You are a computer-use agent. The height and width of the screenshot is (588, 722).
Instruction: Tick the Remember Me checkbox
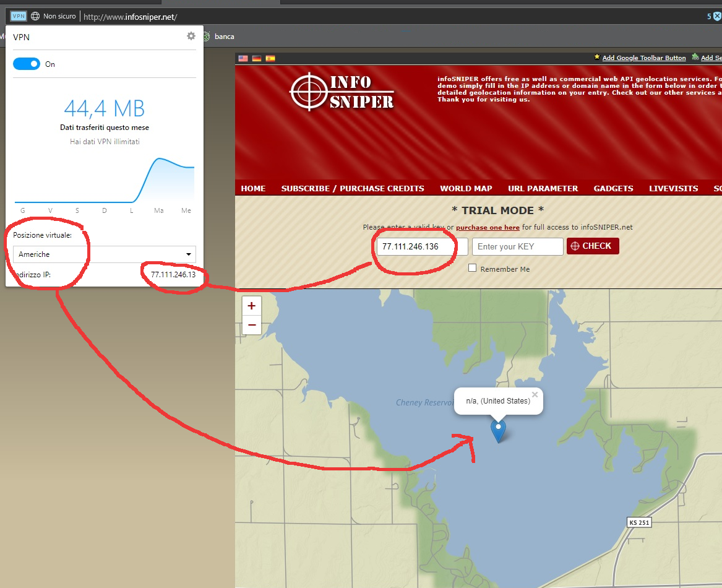coord(473,268)
